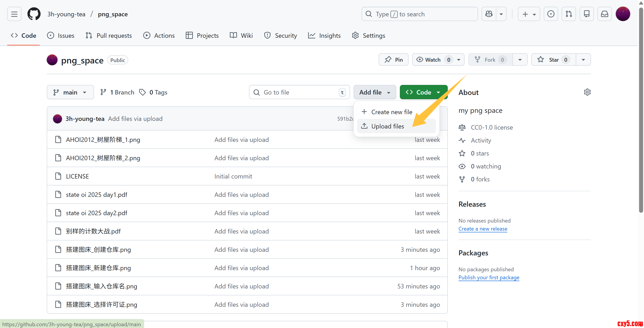Screen dimensions: 644x328
Task: Open the Copilot chat icon
Action: pos(489,14)
